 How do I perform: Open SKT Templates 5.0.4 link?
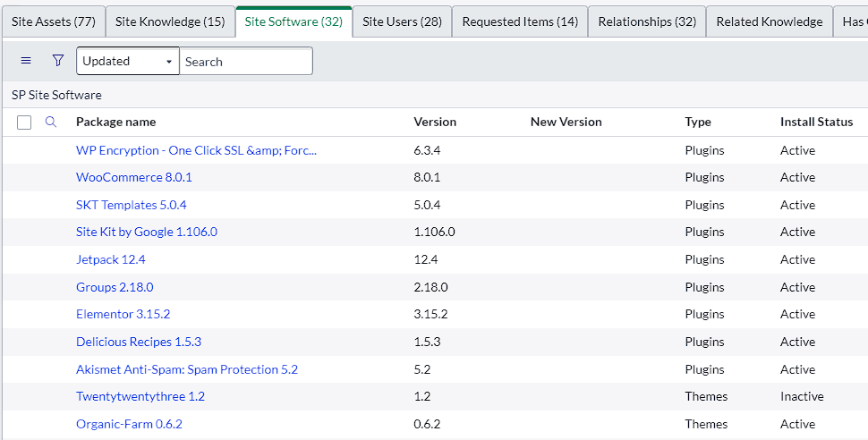point(132,205)
